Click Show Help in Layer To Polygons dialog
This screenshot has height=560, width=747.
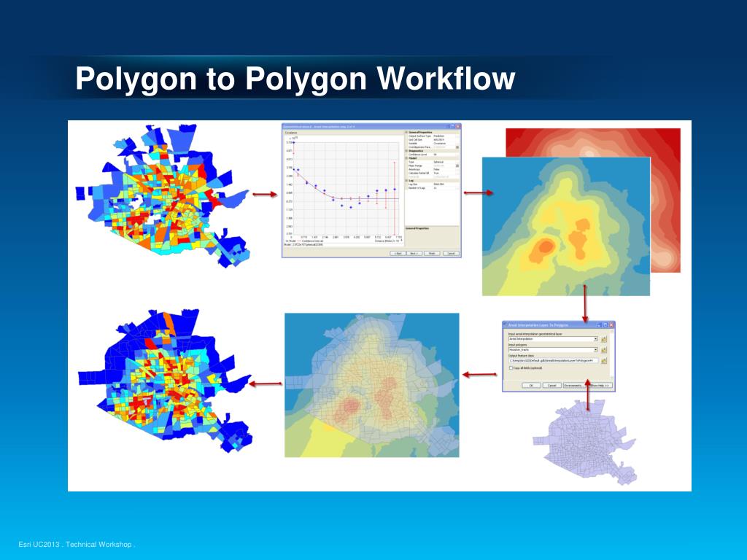[x=600, y=385]
